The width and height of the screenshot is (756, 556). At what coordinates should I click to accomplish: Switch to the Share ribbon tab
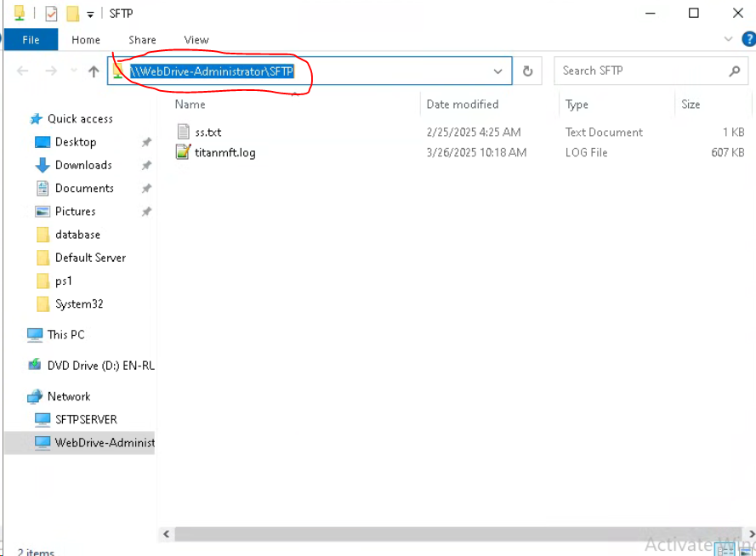[142, 40]
